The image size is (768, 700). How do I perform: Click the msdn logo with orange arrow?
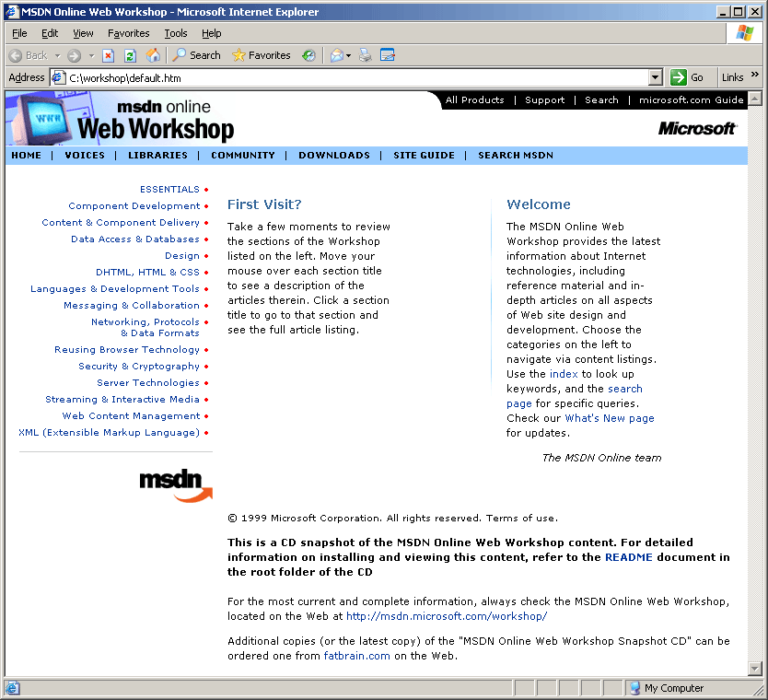(176, 485)
